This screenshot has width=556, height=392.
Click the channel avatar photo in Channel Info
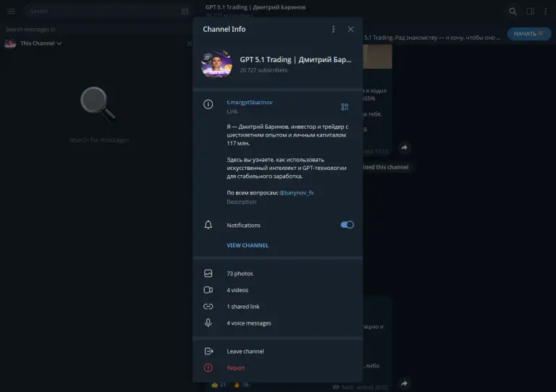click(x=216, y=64)
